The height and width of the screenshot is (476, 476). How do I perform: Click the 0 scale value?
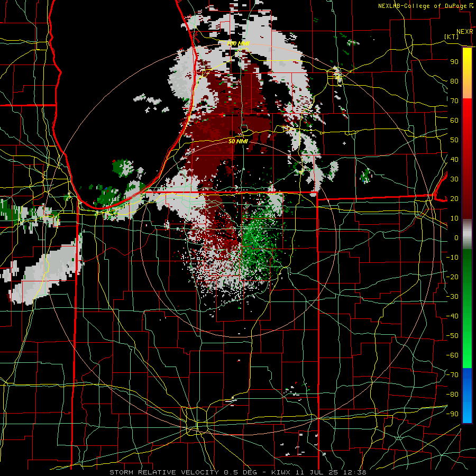[x=456, y=237]
